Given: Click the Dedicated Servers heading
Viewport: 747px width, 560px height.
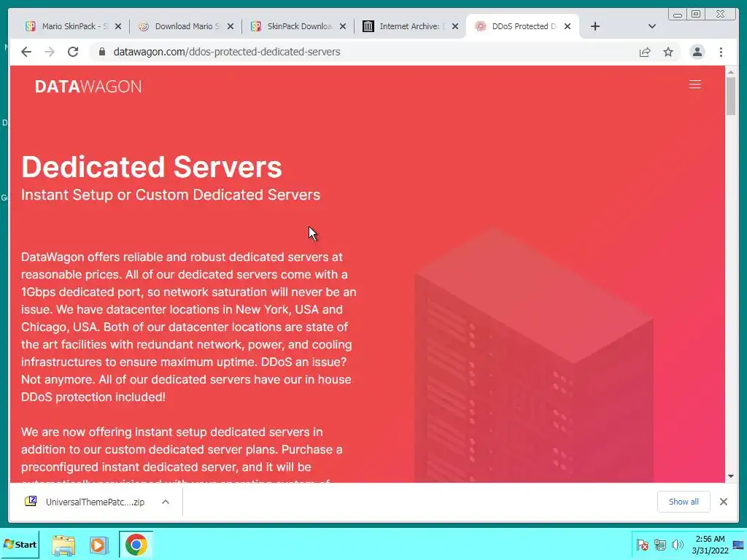Looking at the screenshot, I should click(152, 167).
